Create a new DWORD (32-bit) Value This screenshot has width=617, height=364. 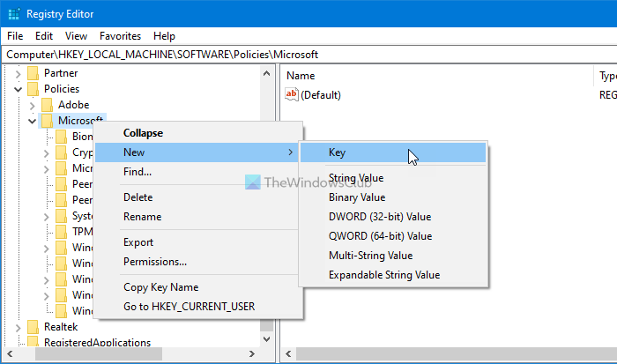pos(393,217)
